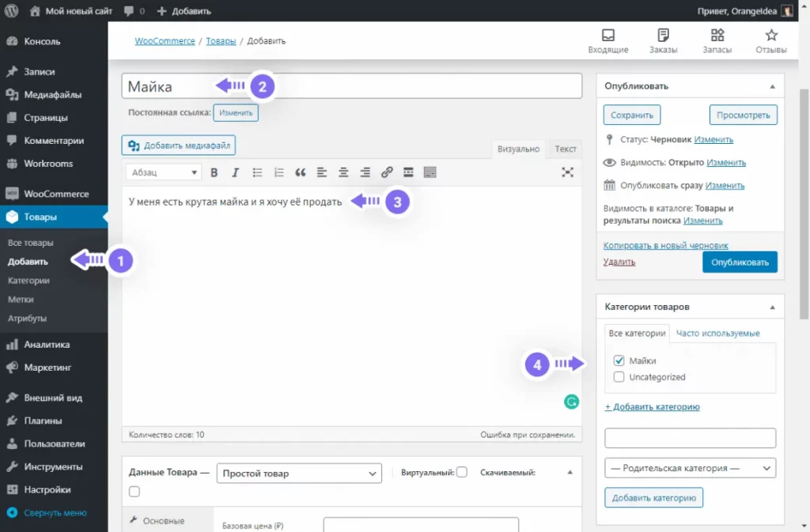Insert a blockquote using the quote icon
The height and width of the screenshot is (532, 810).
[x=300, y=172]
